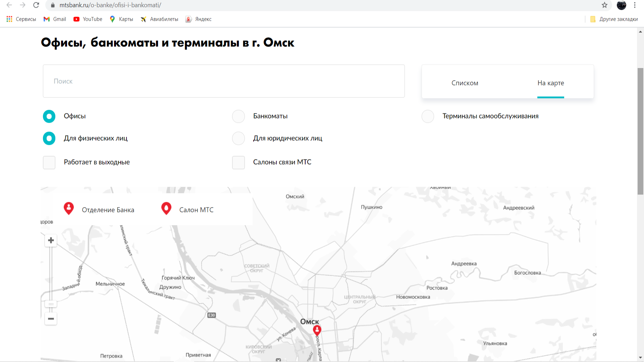Click the page vertical scrollbar thumb
Image resolution: width=644 pixels, height=362 pixels.
tap(640, 131)
